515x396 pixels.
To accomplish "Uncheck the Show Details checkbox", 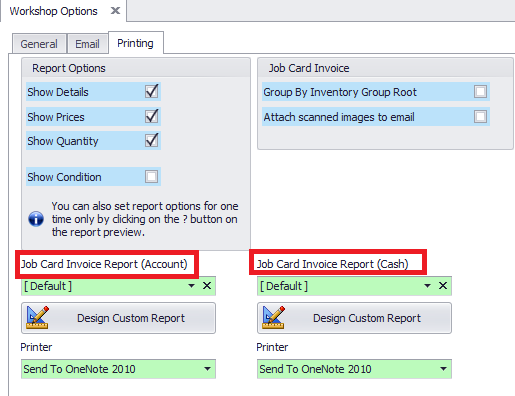I will pos(152,91).
